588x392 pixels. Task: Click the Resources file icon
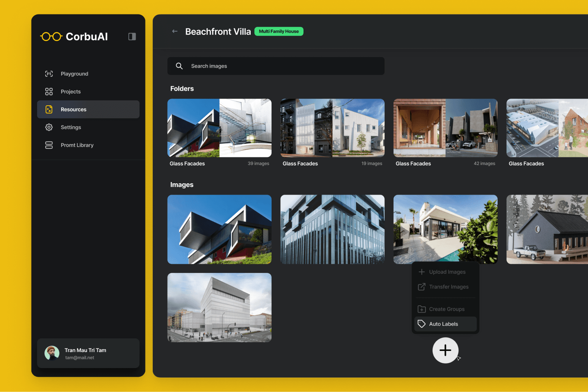click(x=49, y=109)
